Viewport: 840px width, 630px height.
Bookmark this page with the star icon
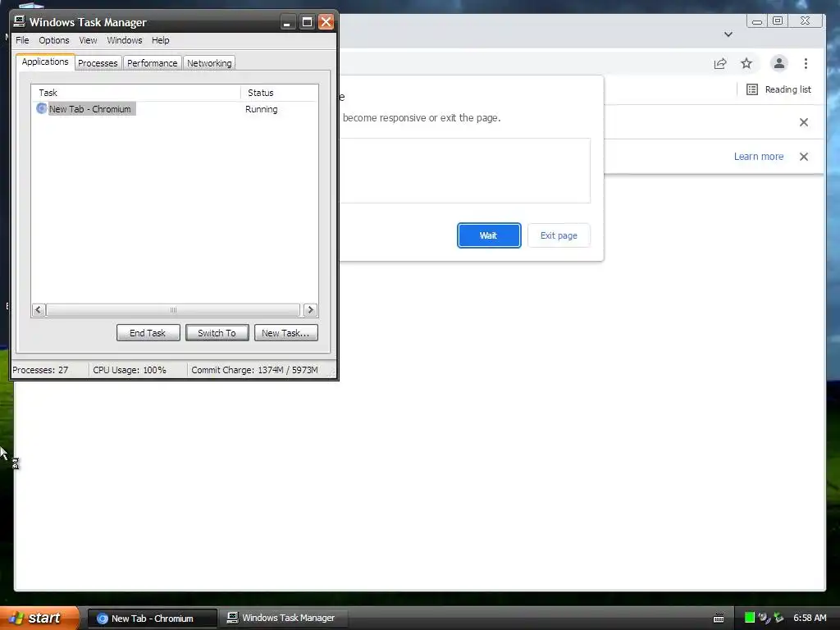(x=746, y=64)
